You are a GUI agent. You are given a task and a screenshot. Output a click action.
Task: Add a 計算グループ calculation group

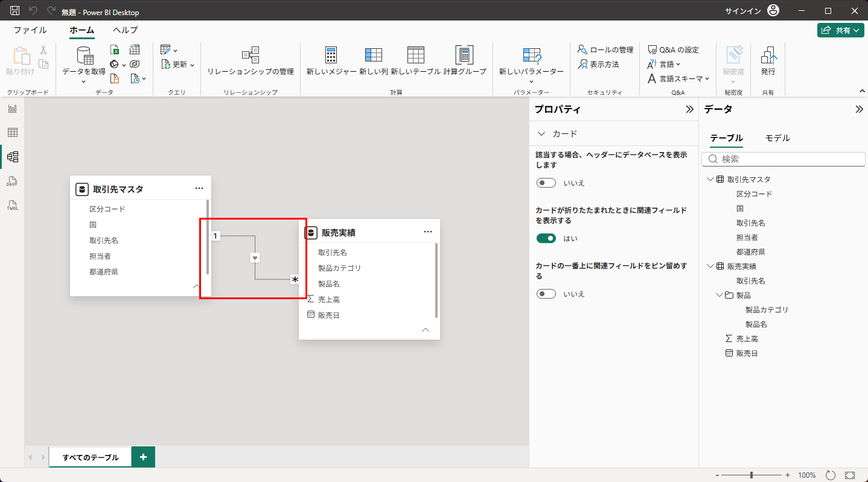[465, 61]
